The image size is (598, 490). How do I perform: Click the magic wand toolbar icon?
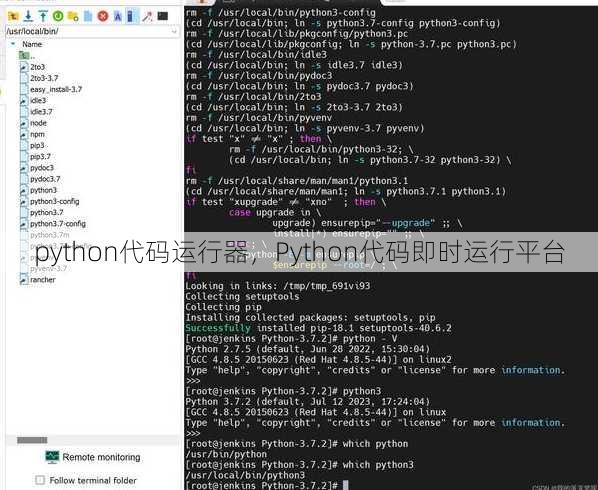coord(147,16)
